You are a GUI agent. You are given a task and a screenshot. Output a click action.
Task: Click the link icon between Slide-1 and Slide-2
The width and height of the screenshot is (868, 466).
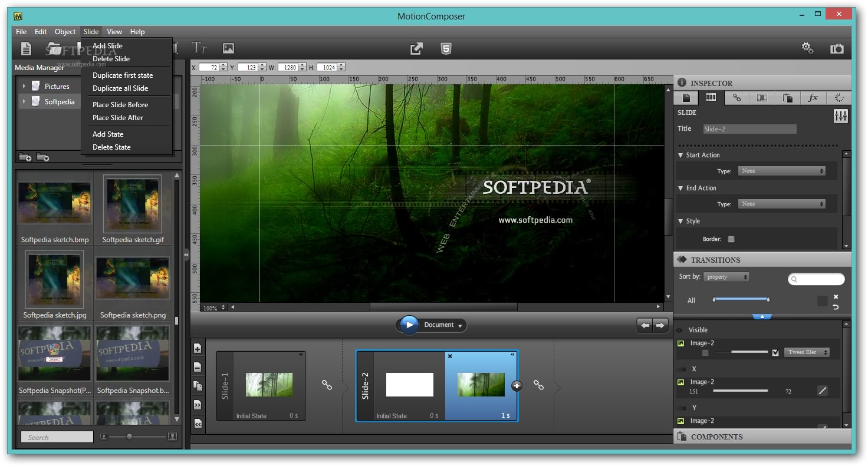pos(327,385)
